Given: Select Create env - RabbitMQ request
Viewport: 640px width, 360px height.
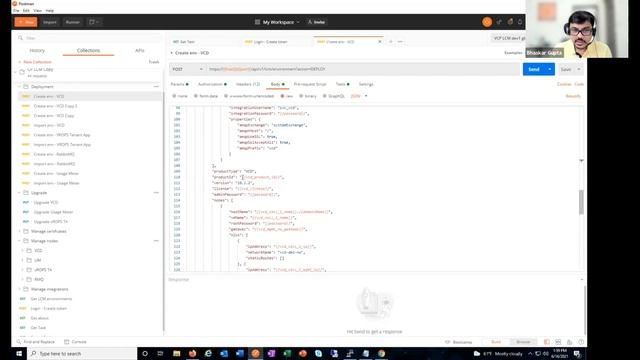Looking at the screenshot, I should [54, 154].
